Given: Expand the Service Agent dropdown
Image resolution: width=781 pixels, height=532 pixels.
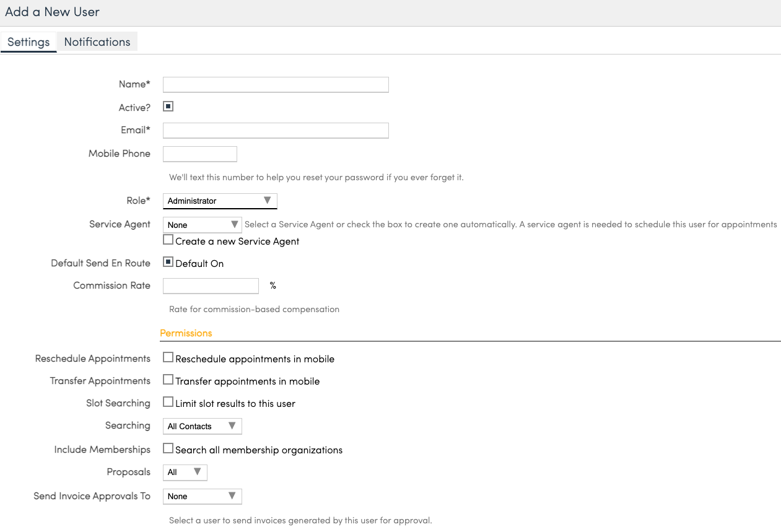Looking at the screenshot, I should point(202,225).
